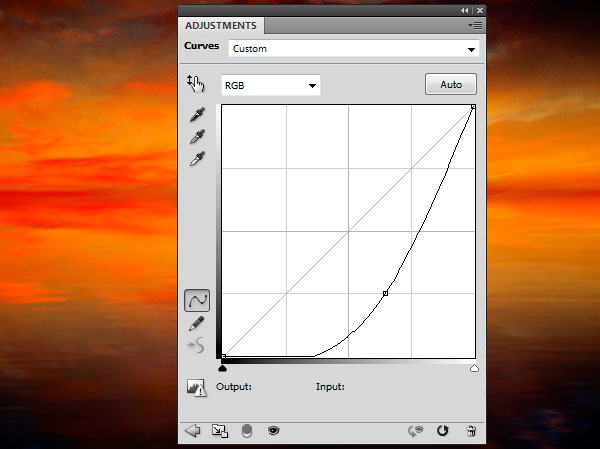This screenshot has width=600, height=449.
Task: Toggle adjustment layer visibility eye
Action: tap(274, 431)
